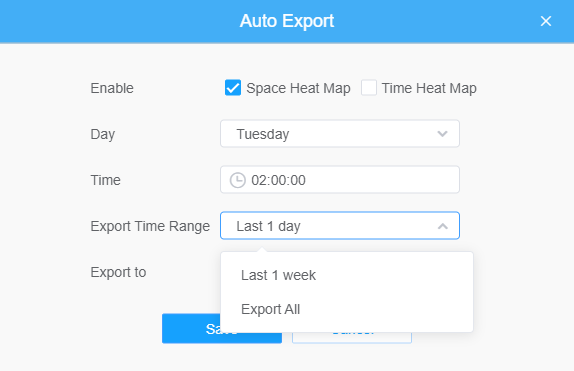Click the Last 1 day selected value

tap(268, 226)
